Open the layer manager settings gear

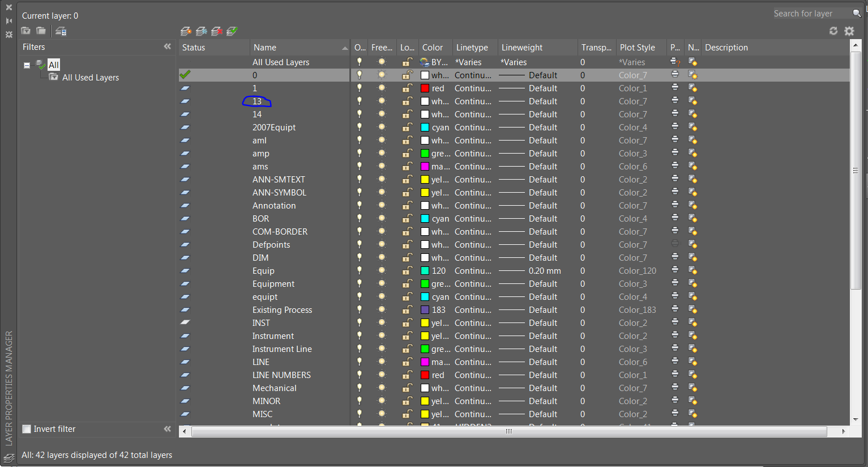coord(849,31)
